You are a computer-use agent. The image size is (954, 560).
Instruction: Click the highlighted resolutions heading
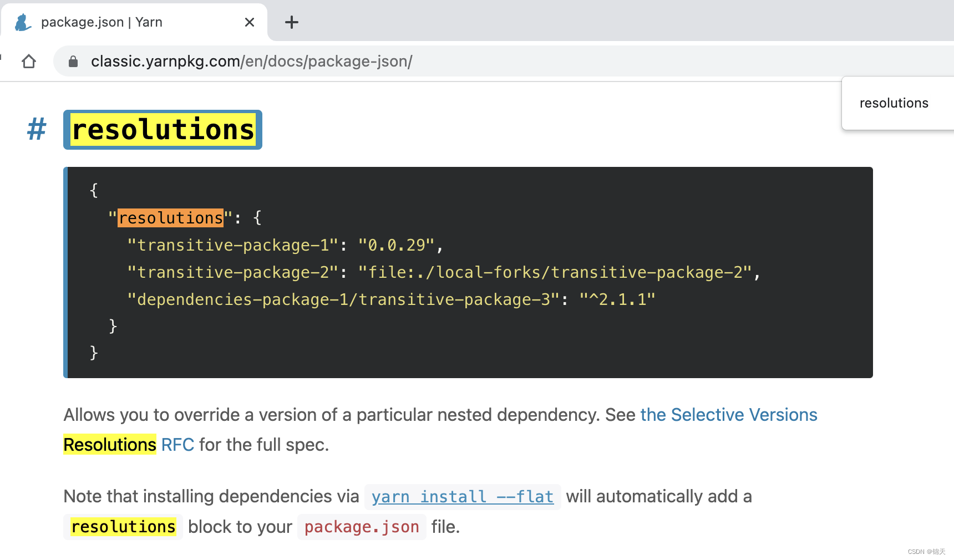163,130
